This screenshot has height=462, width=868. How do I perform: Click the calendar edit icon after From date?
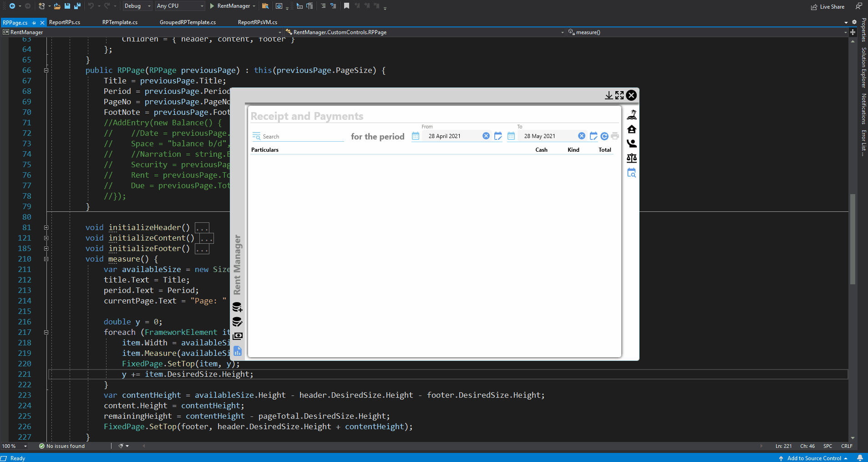point(498,136)
